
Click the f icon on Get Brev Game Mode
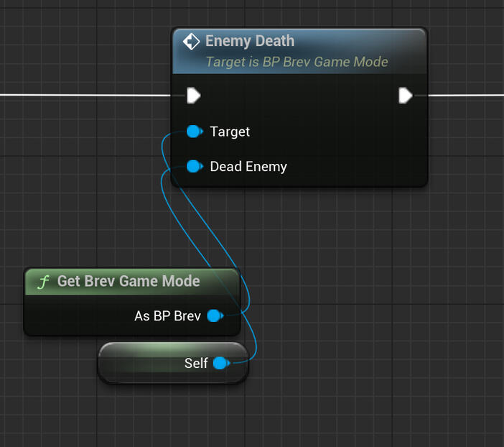pos(42,281)
